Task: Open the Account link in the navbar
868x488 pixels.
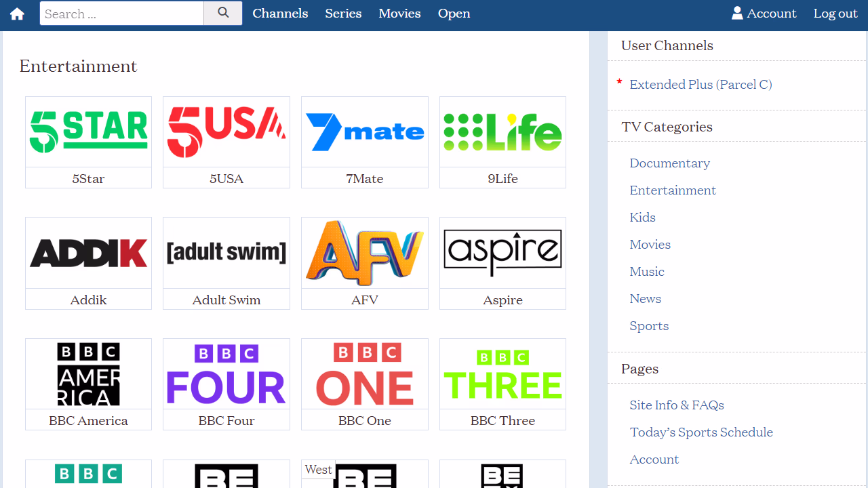Action: click(x=764, y=14)
